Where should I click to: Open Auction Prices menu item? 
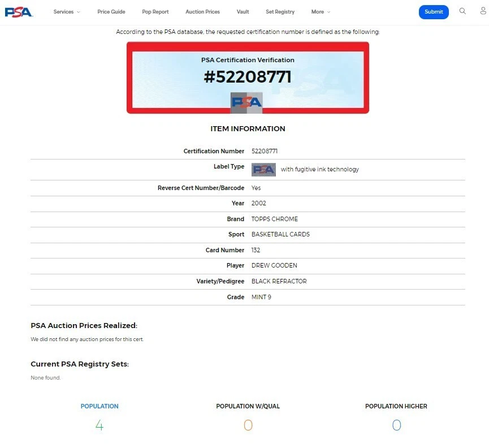(x=203, y=12)
